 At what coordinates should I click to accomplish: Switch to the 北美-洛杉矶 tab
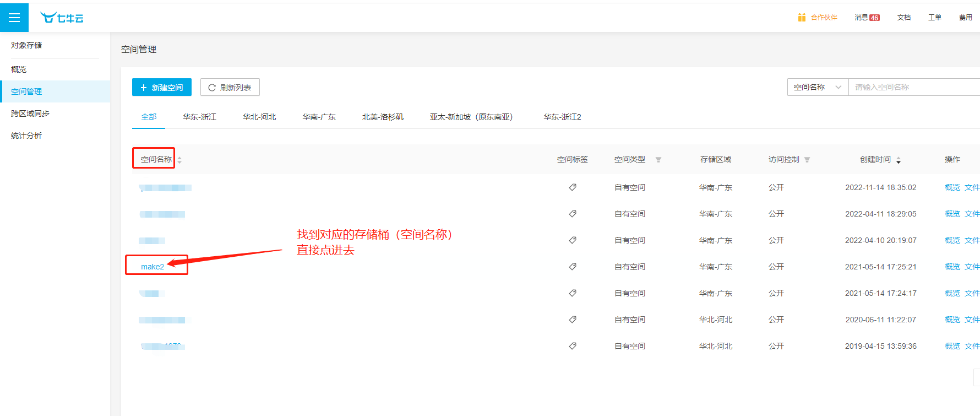[x=383, y=117]
